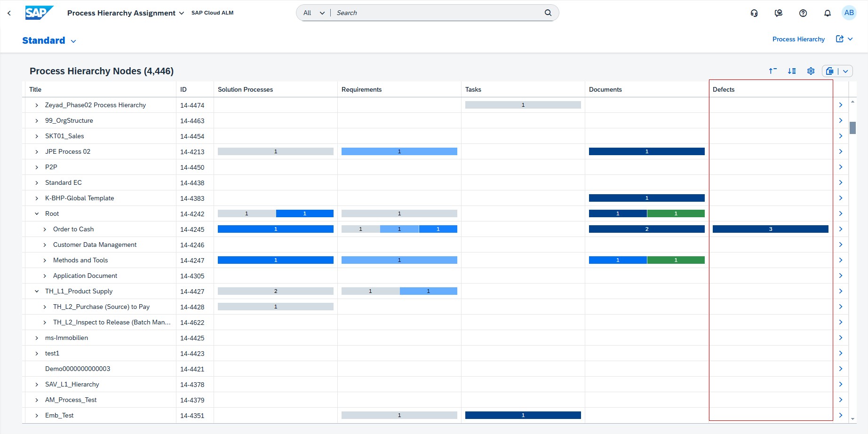Open the AB user profile avatar
868x434 pixels.
[x=849, y=13]
